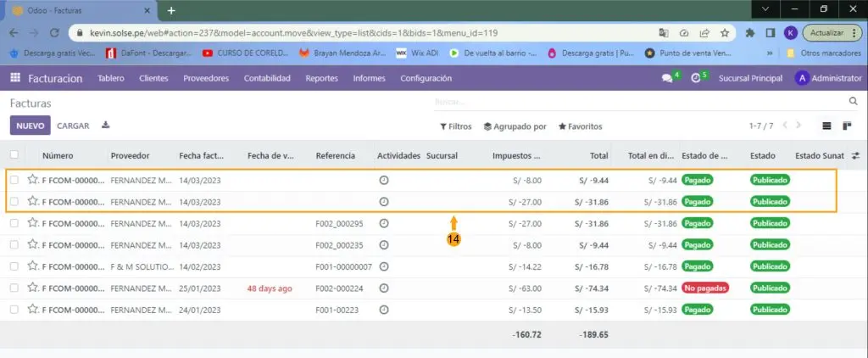Open the Proveedores menu
The height and width of the screenshot is (358, 868).
pyautogui.click(x=206, y=78)
